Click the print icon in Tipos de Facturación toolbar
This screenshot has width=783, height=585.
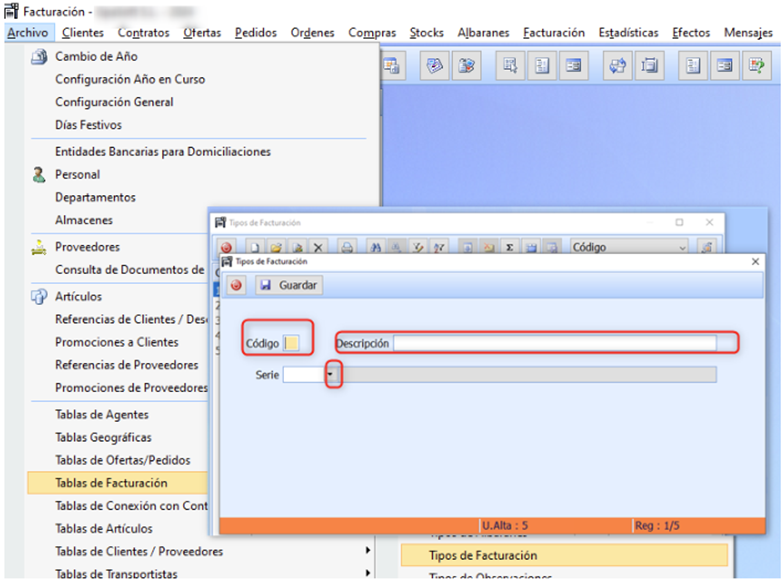[x=347, y=247]
